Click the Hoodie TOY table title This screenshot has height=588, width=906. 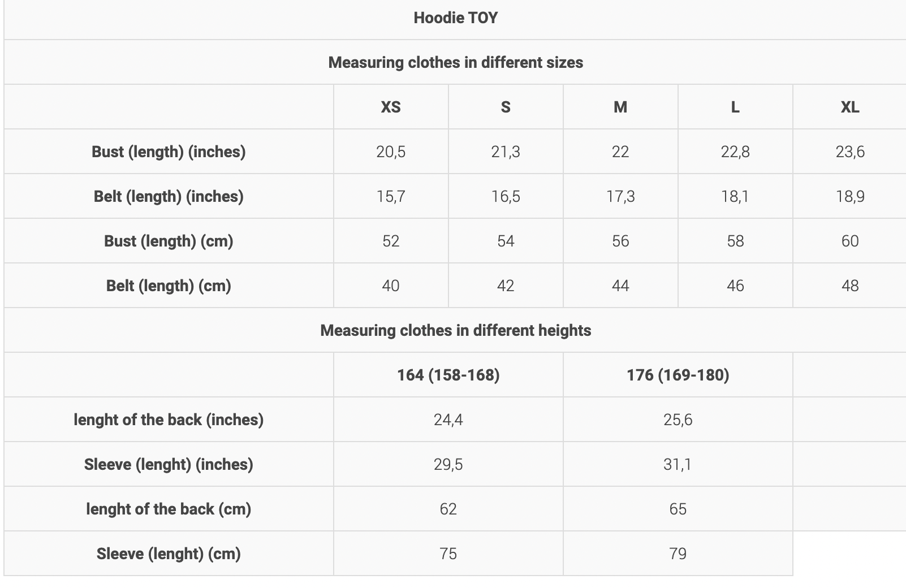coord(455,18)
